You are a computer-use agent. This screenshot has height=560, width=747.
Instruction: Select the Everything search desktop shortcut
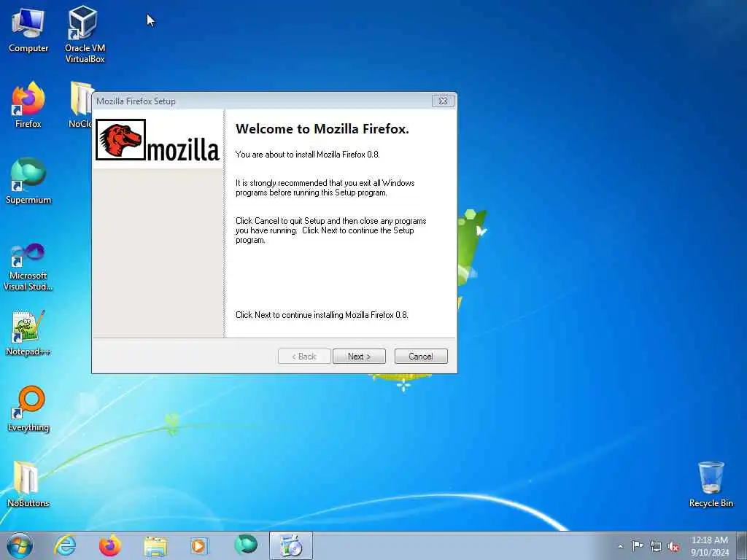click(28, 408)
